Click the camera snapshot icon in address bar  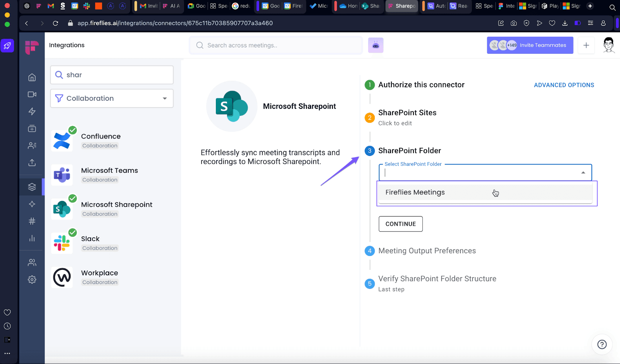pyautogui.click(x=513, y=23)
